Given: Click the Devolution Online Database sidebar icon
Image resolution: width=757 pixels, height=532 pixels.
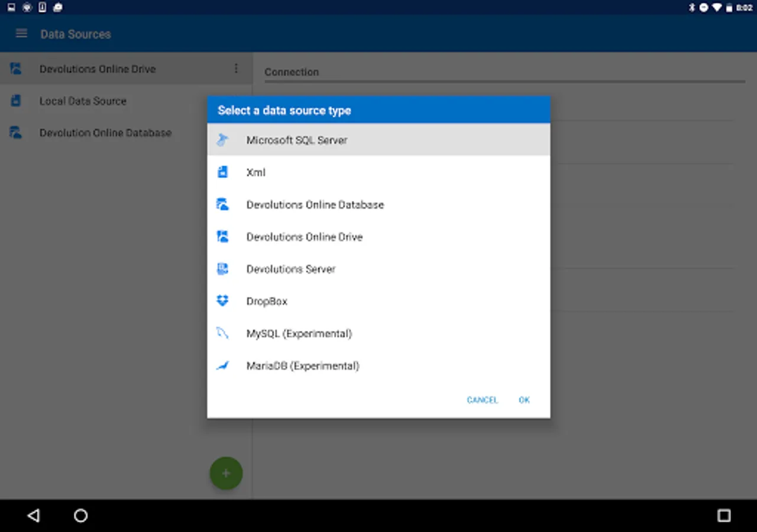Looking at the screenshot, I should [16, 133].
